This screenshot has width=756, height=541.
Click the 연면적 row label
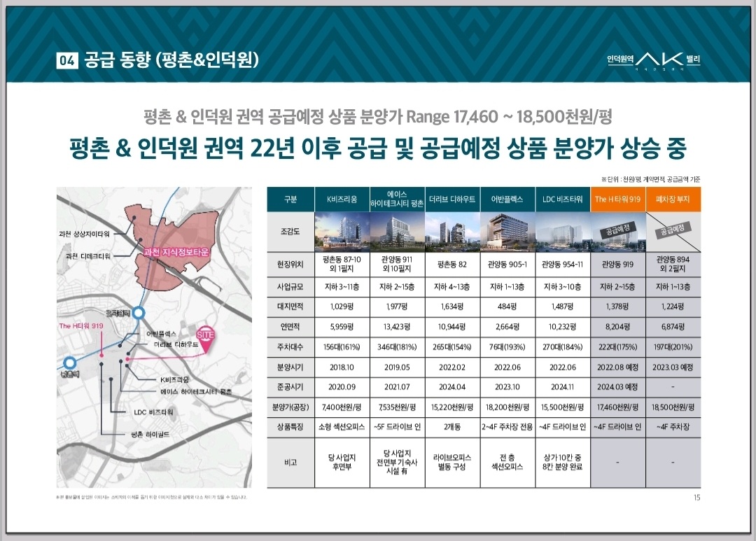[290, 327]
